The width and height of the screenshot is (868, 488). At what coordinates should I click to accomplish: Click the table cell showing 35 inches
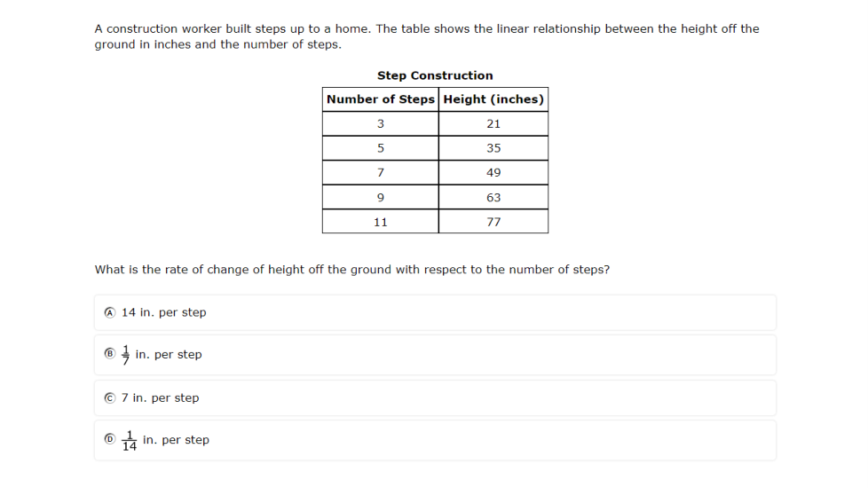coord(493,148)
